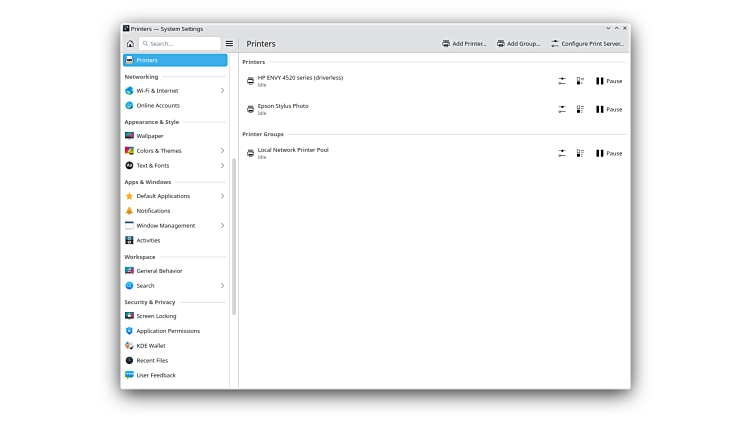Open configure settings for Epson Stylus Photo
The width and height of the screenshot is (752, 423).
[562, 109]
